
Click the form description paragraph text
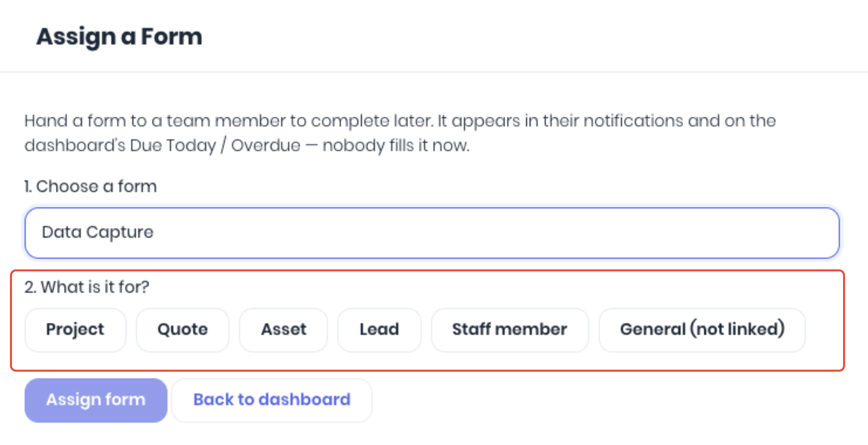point(400,133)
